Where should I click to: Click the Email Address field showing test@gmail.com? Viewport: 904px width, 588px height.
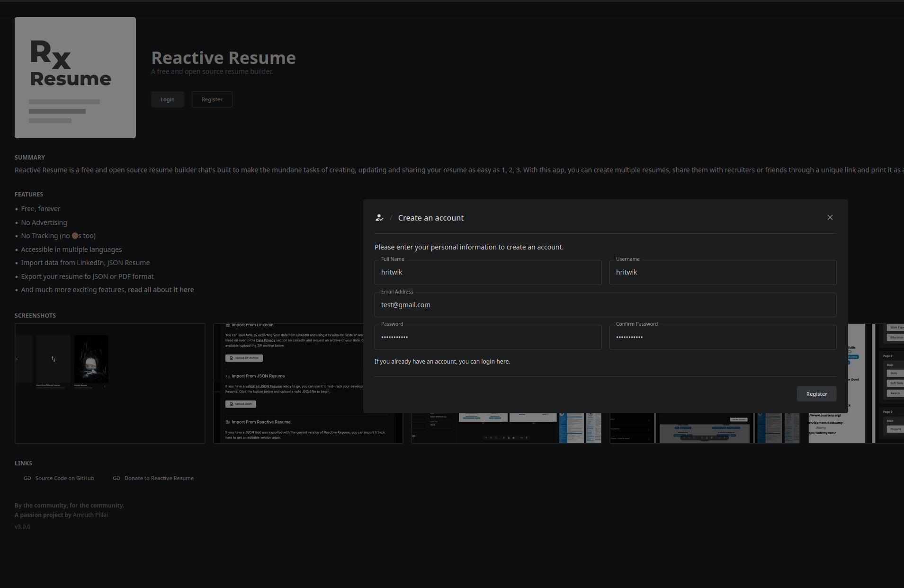(x=605, y=304)
